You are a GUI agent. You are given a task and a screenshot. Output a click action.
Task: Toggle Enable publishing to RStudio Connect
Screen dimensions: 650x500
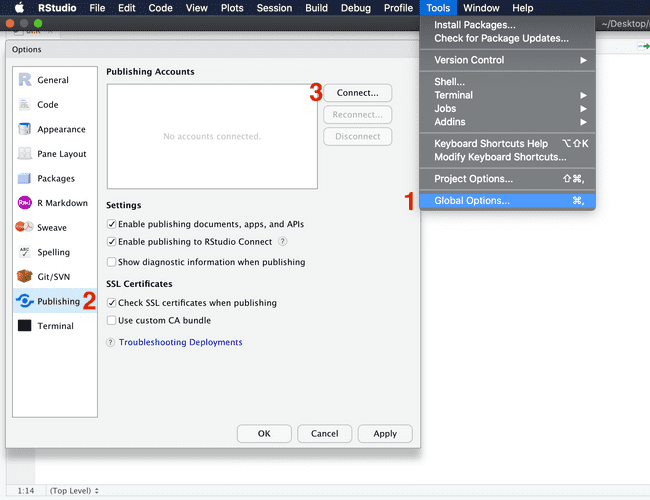point(111,242)
